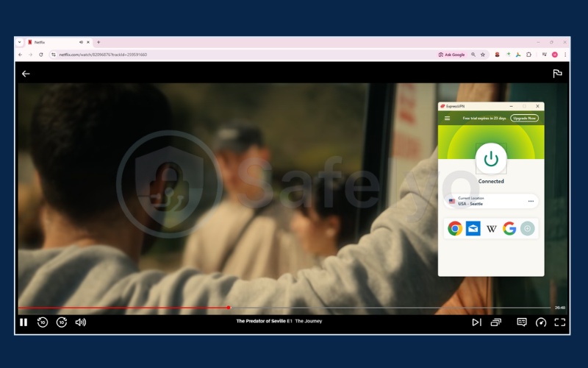This screenshot has height=368, width=588.
Task: Click the red playhead on the timeline
Action: [x=229, y=308]
